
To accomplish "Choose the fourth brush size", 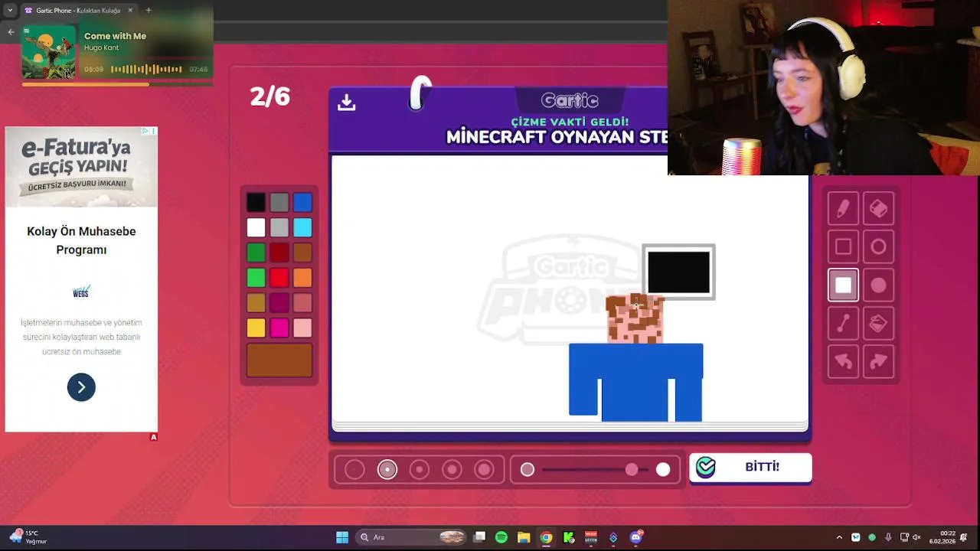I will point(452,470).
